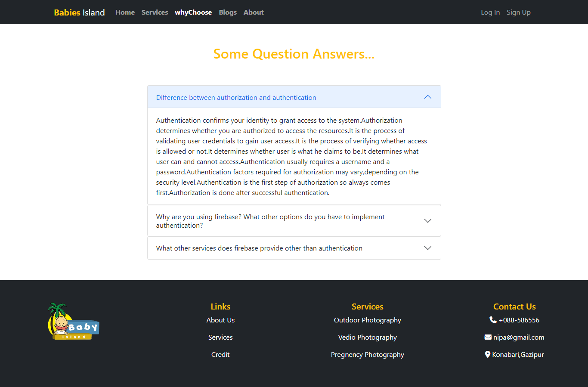
Task: Click the location pin icon near Konabari,Gazipur
Action: (x=487, y=354)
